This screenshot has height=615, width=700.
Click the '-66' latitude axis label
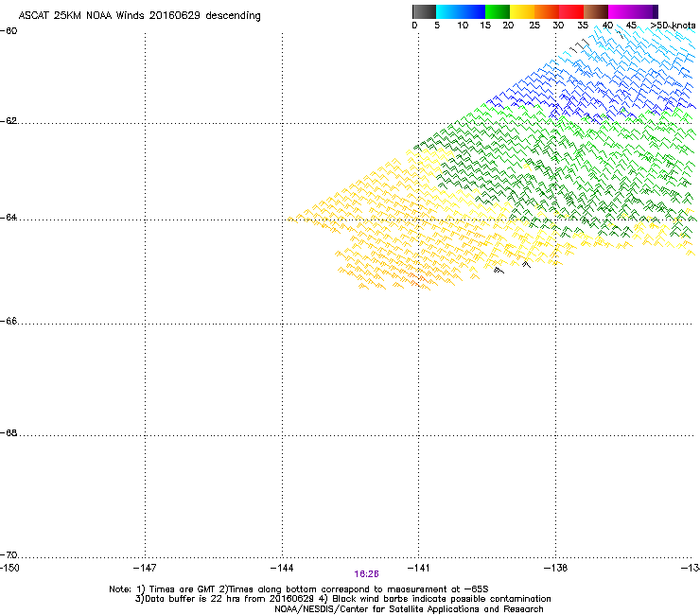point(9,321)
